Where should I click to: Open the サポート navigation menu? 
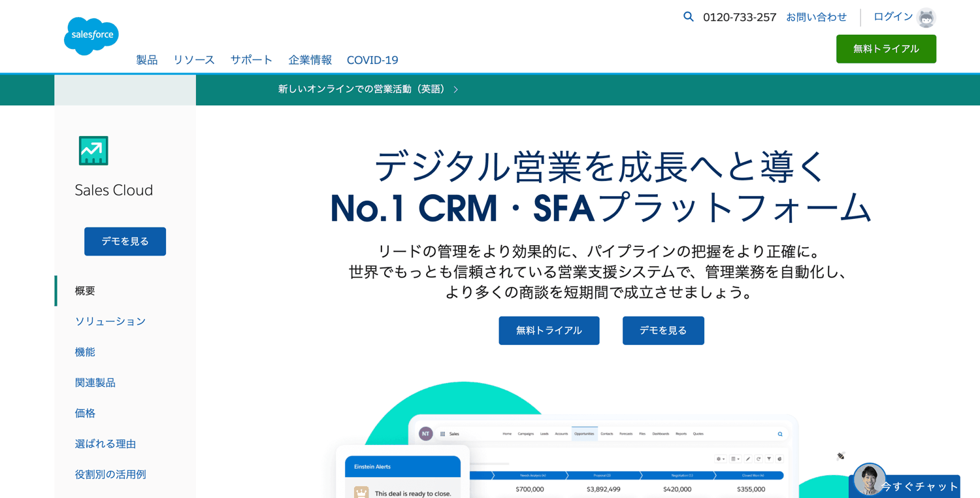(x=252, y=60)
